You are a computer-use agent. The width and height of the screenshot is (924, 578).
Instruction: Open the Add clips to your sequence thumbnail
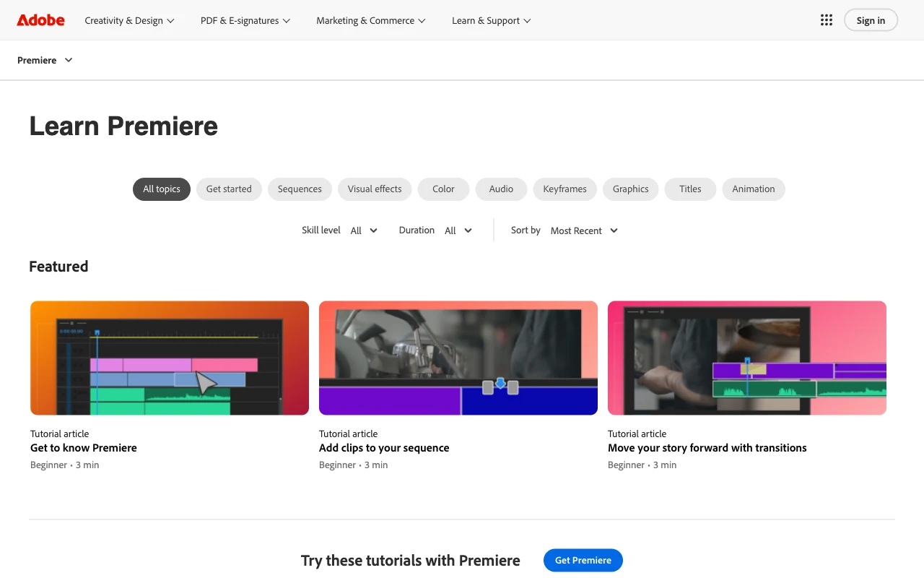click(458, 358)
